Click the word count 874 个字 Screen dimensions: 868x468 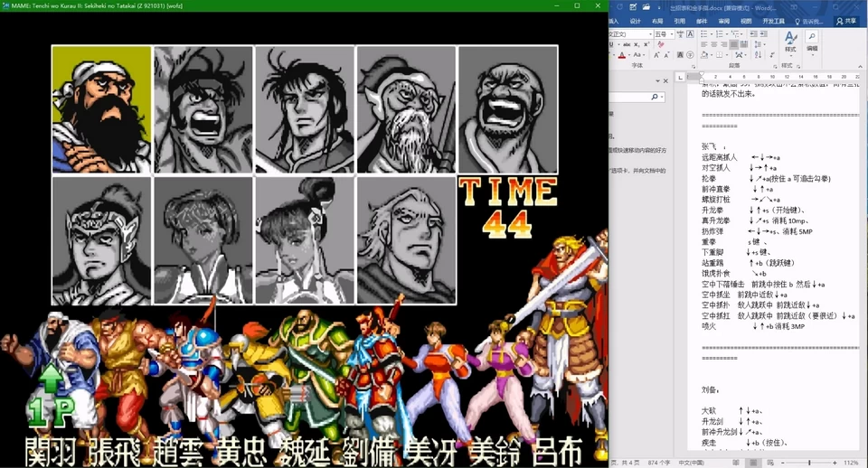click(659, 463)
